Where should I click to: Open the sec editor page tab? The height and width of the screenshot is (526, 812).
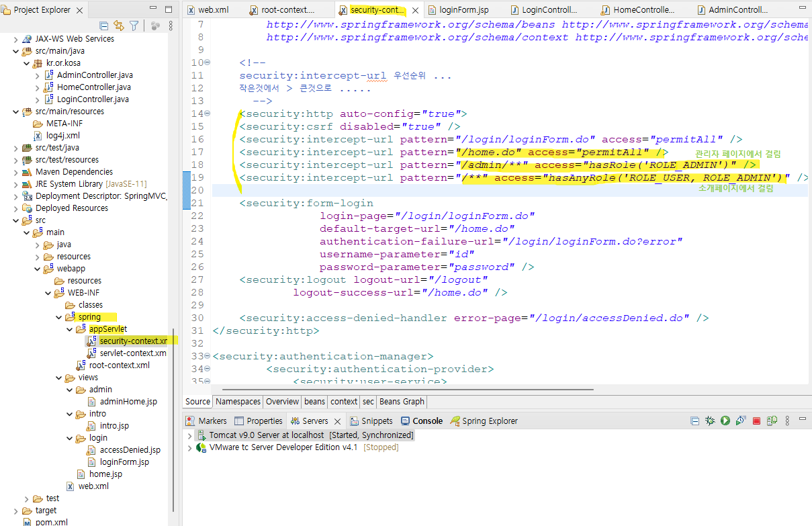pos(368,401)
